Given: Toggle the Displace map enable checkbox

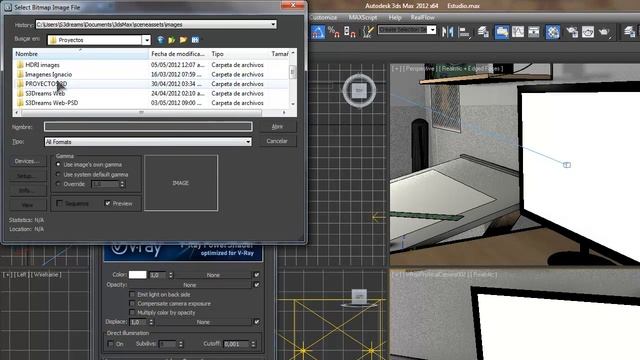Looking at the screenshot, I should click(x=256, y=322).
